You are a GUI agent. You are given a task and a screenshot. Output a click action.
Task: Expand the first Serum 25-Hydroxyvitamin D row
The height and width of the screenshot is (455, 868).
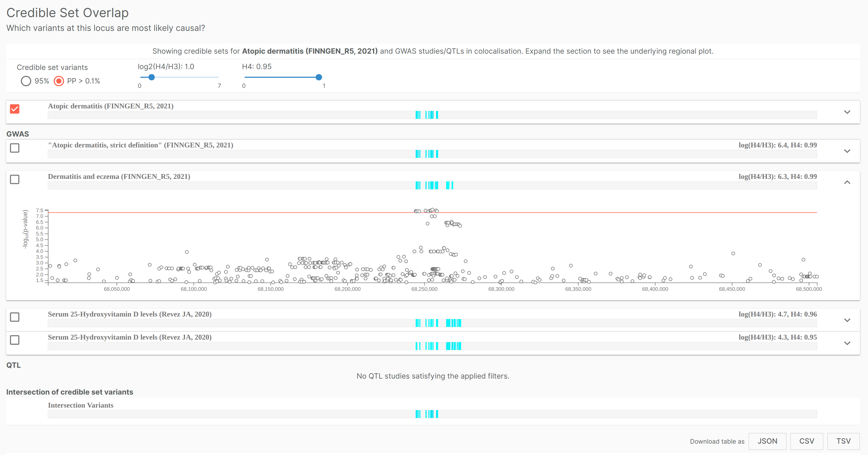click(847, 320)
